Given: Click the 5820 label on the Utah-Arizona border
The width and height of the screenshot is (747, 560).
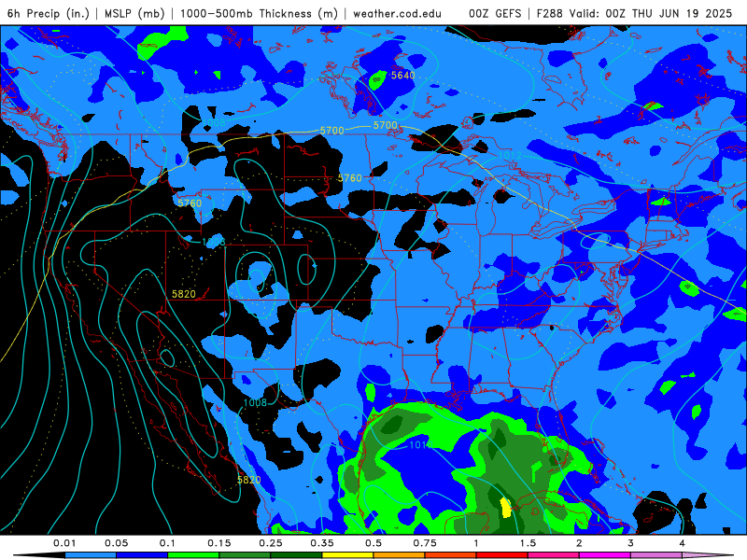Looking at the screenshot, I should tap(184, 294).
